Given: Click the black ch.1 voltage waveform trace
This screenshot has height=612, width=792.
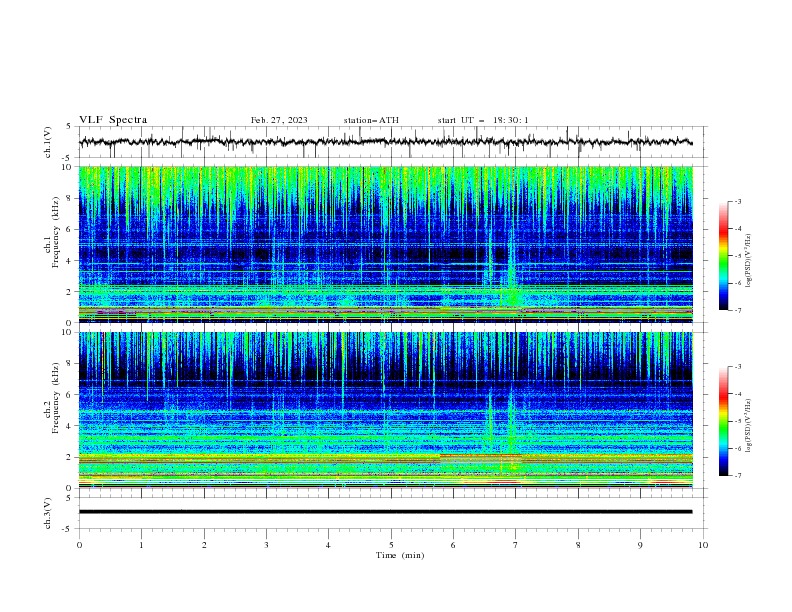Looking at the screenshot, I should click(385, 142).
